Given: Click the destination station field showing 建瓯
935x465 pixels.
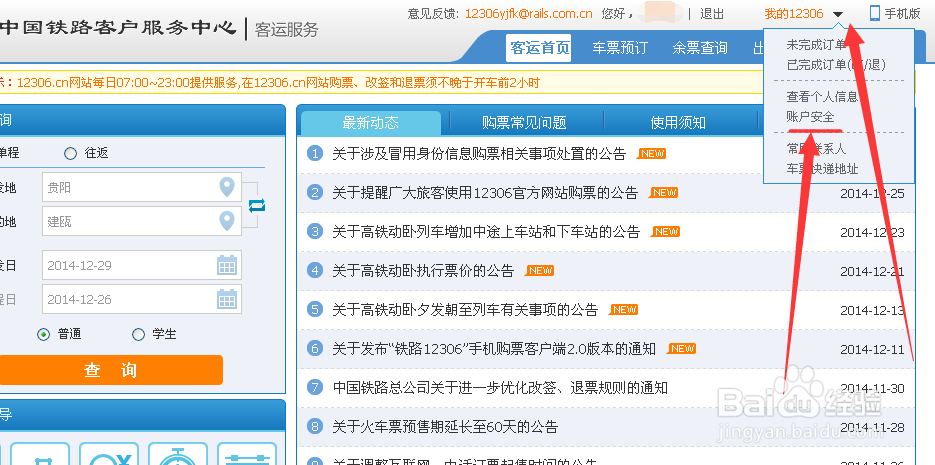Looking at the screenshot, I should pyautogui.click(x=142, y=221).
